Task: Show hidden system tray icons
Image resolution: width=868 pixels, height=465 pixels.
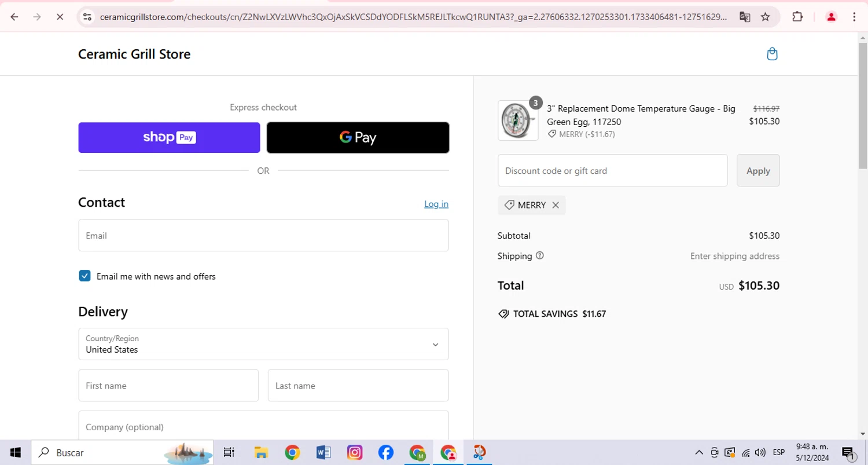Action: [x=699, y=453]
